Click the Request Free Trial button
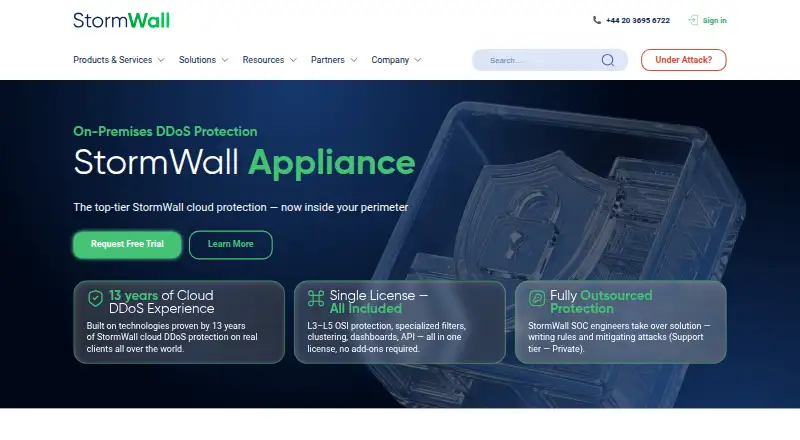 tap(127, 245)
